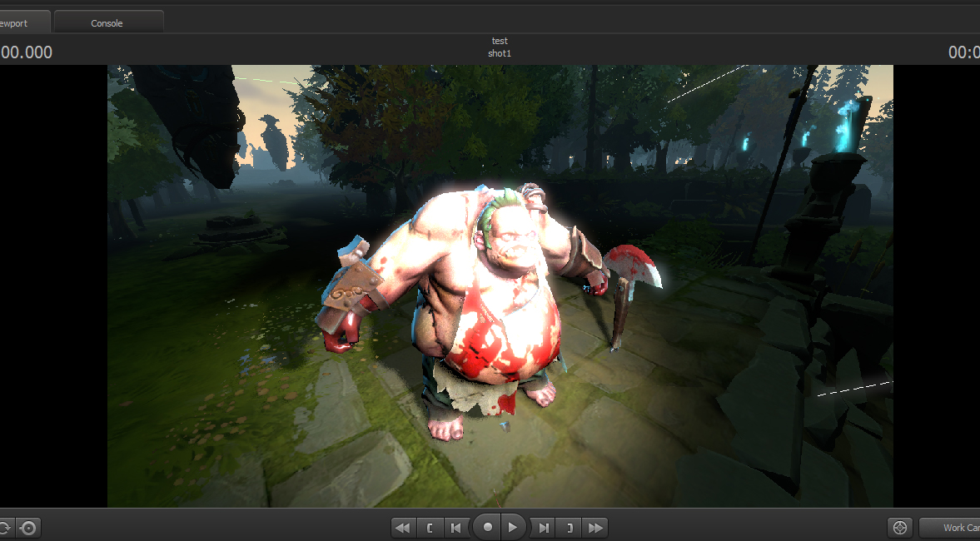Go to shot start bracket button

430,528
